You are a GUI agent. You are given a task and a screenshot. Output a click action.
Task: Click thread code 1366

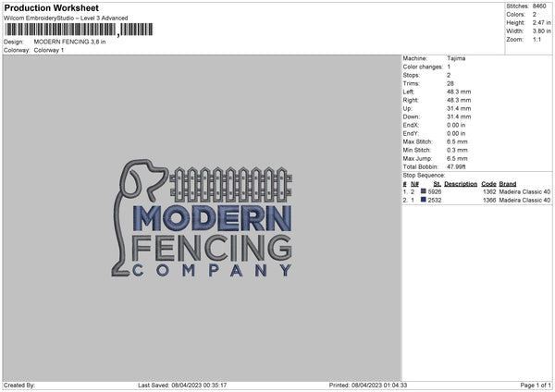[x=489, y=201]
